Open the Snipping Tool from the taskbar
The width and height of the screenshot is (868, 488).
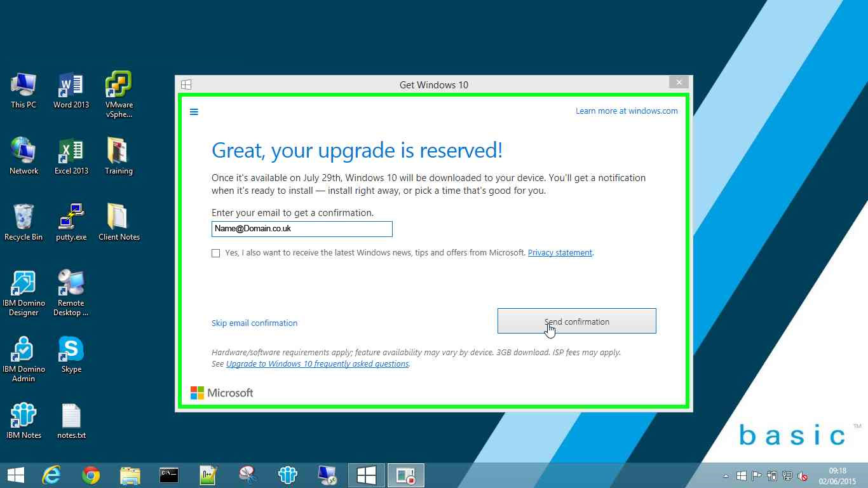pyautogui.click(x=248, y=475)
